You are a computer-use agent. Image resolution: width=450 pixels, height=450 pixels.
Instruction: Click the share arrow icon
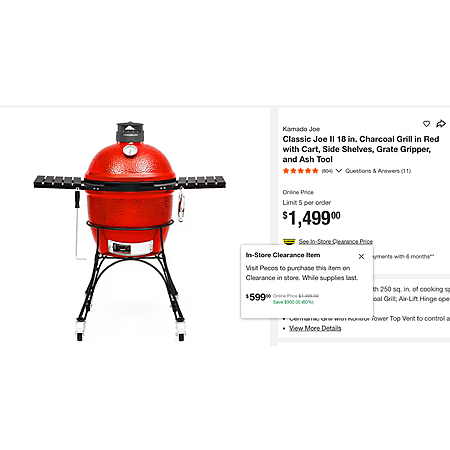tap(441, 124)
